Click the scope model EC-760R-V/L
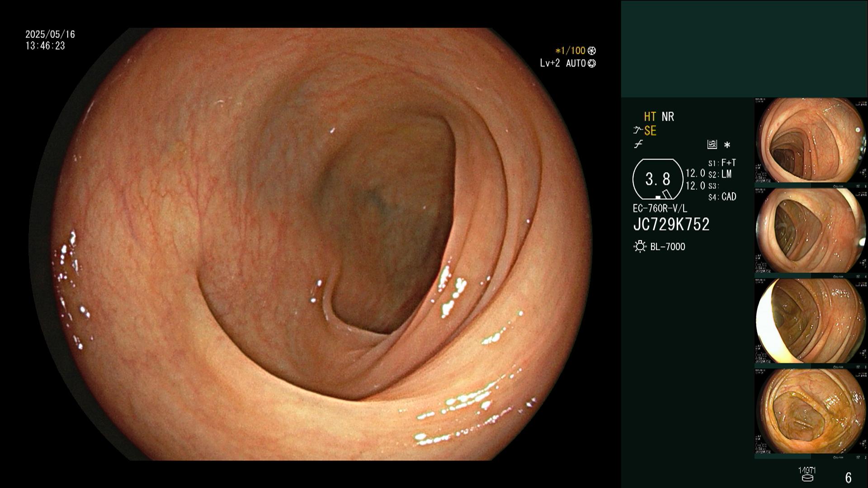Screen dimensions: 868x488 coord(660,208)
